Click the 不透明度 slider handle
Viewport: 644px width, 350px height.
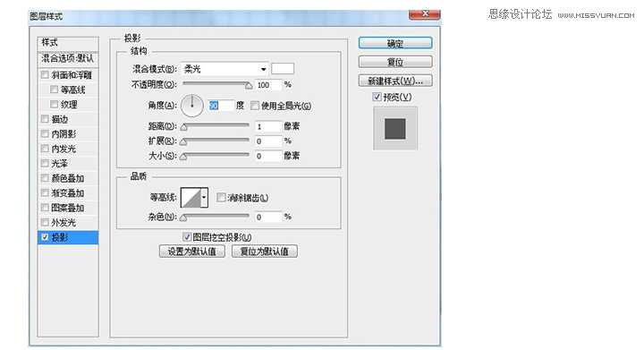[x=249, y=85]
